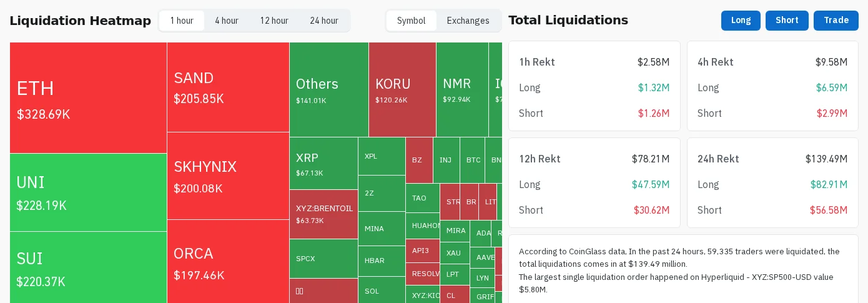Click the ORCA liquidation block

click(x=228, y=261)
